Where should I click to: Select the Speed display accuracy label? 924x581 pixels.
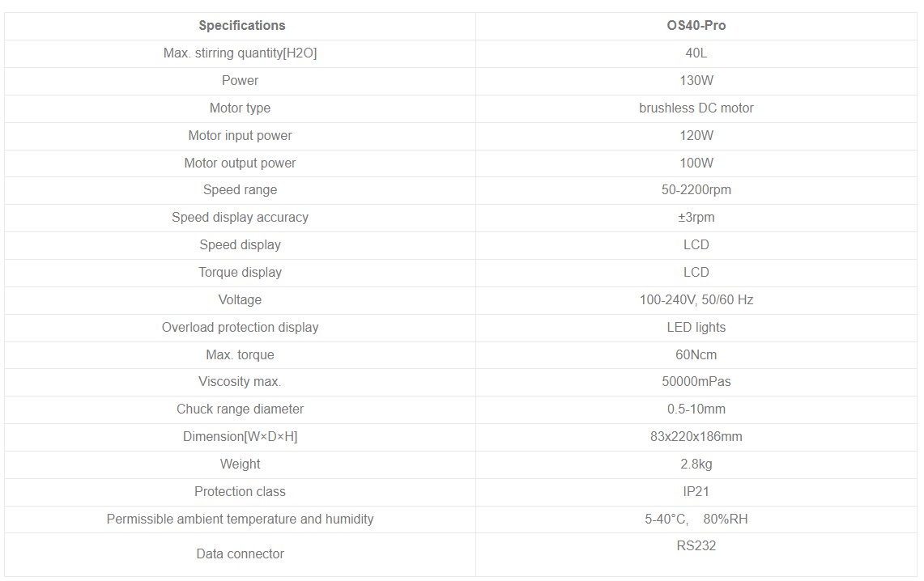point(240,217)
